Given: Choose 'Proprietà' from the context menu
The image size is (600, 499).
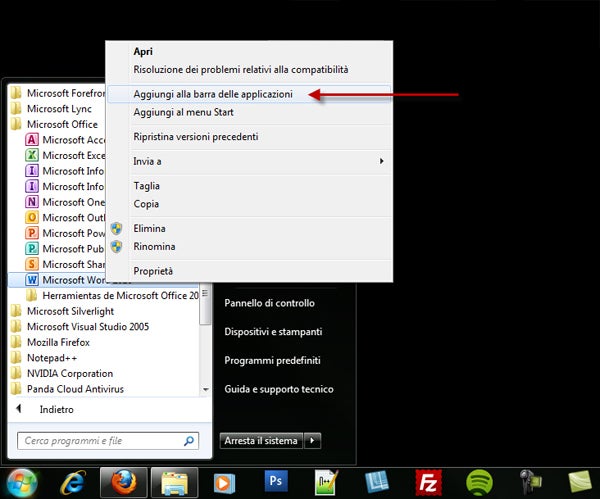Looking at the screenshot, I should tap(153, 271).
